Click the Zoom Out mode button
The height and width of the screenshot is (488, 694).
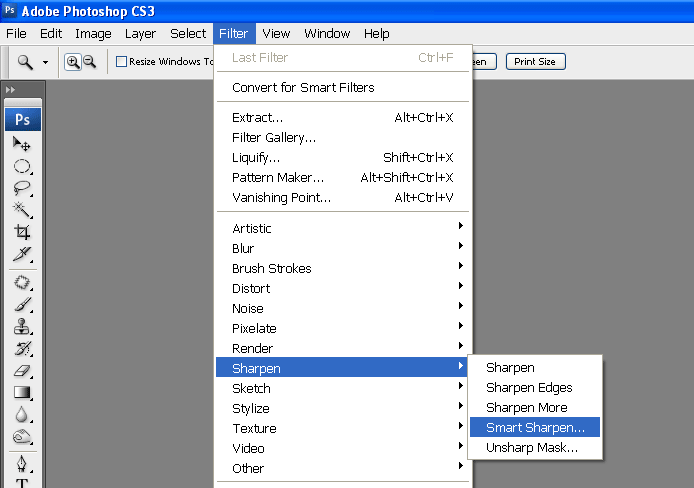click(x=90, y=62)
